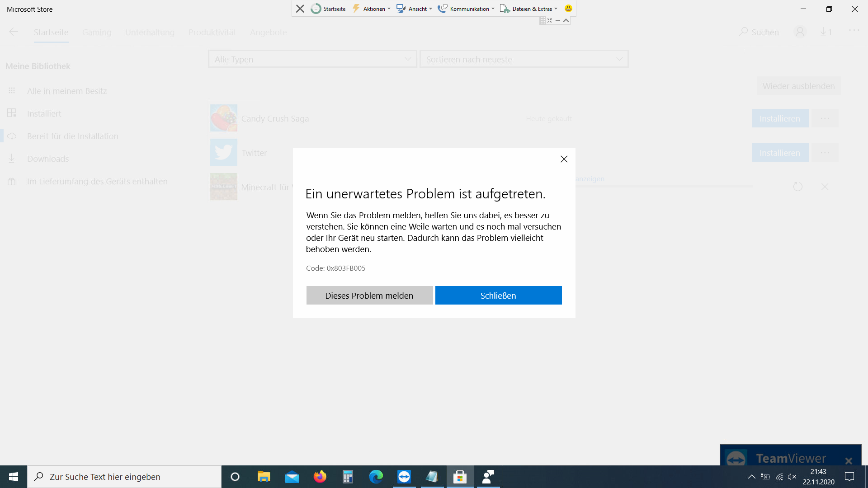This screenshot has width=868, height=488.
Task: Close the error dialog with X icon
Action: coord(564,159)
